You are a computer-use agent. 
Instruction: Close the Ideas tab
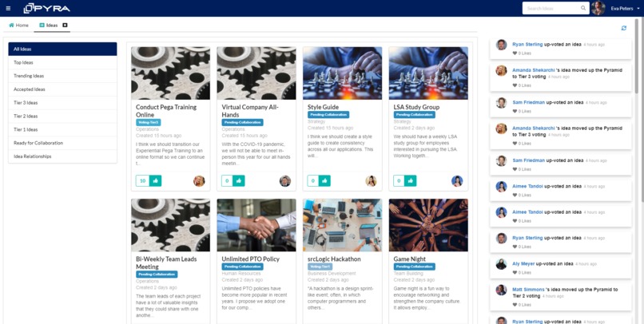click(65, 25)
